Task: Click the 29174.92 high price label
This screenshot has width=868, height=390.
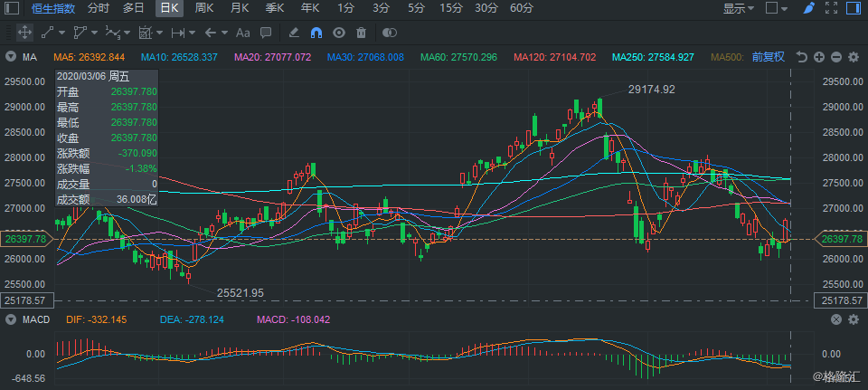Action: pos(652,90)
